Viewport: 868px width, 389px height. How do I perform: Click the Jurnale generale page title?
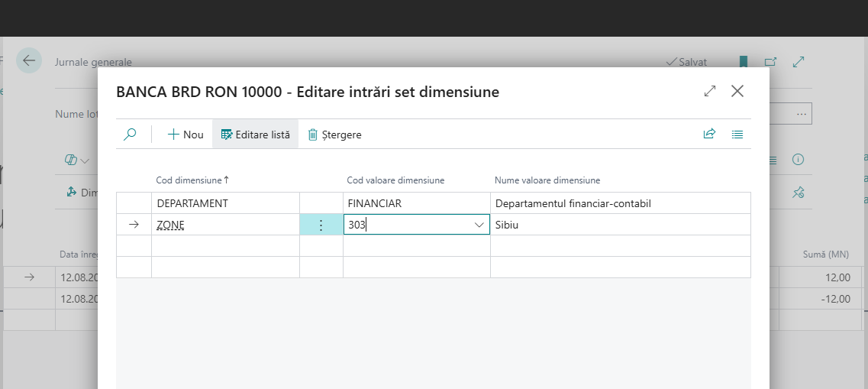pos(93,62)
